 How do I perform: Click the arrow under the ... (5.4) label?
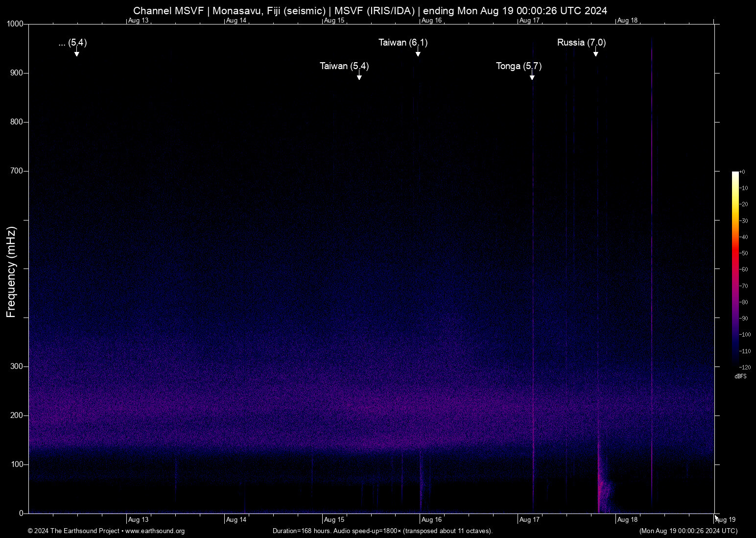pos(76,53)
